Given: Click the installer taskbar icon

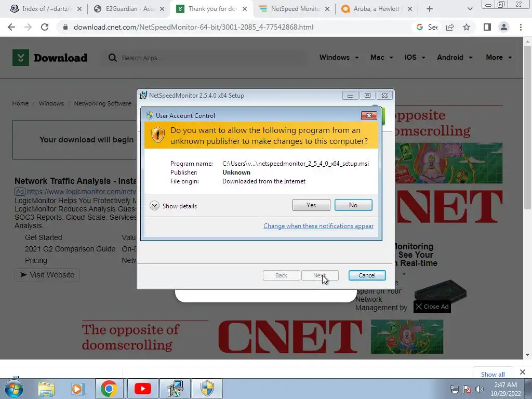Looking at the screenshot, I should (x=176, y=389).
